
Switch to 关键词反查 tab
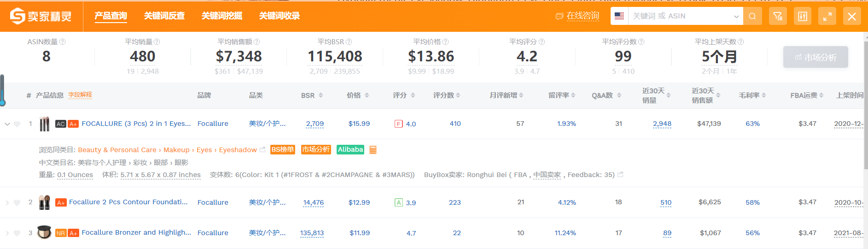point(164,16)
